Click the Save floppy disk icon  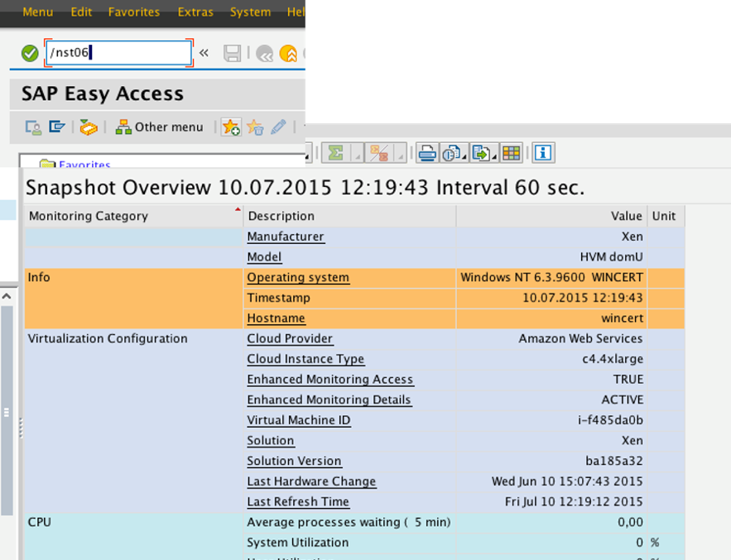tap(233, 54)
